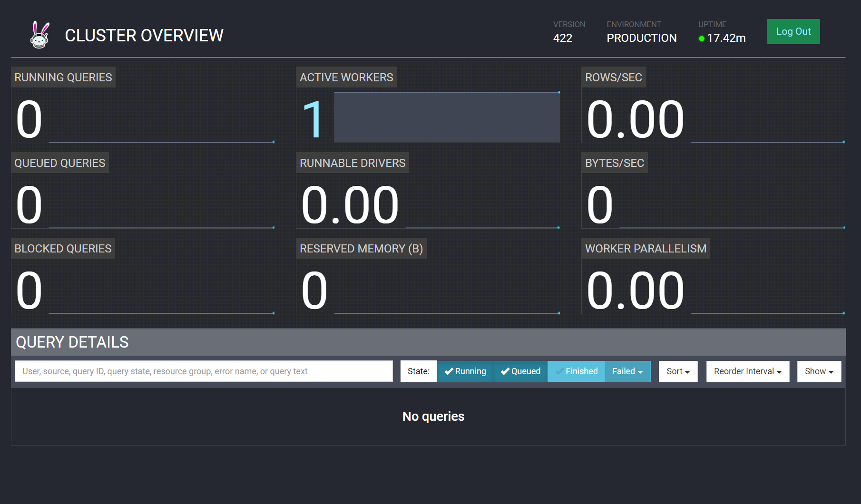Click the Worker Parallelism value 0.00
The width and height of the screenshot is (861, 504).
[636, 291]
